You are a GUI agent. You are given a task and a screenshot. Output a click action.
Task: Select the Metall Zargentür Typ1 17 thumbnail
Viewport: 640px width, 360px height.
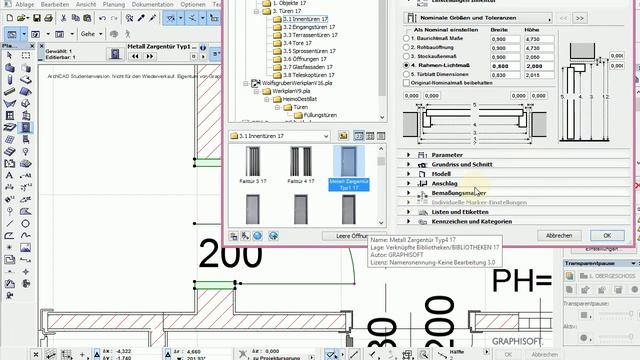(349, 168)
